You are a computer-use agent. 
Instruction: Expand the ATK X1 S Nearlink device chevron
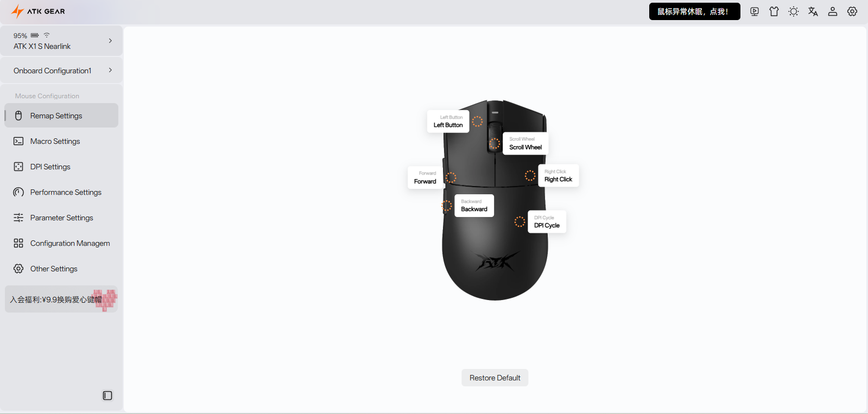[110, 41]
